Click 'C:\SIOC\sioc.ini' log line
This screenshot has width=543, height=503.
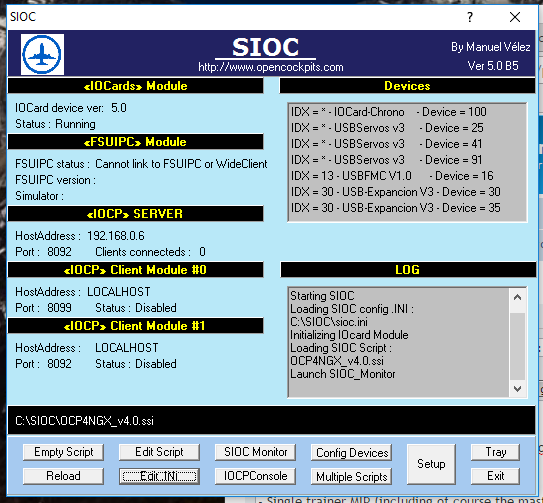[x=329, y=322]
